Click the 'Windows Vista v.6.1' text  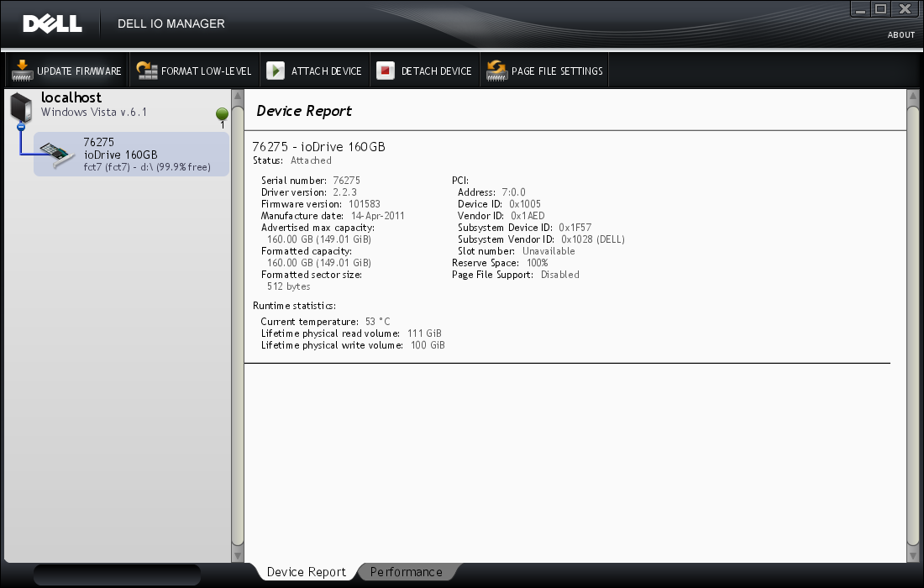pos(94,112)
